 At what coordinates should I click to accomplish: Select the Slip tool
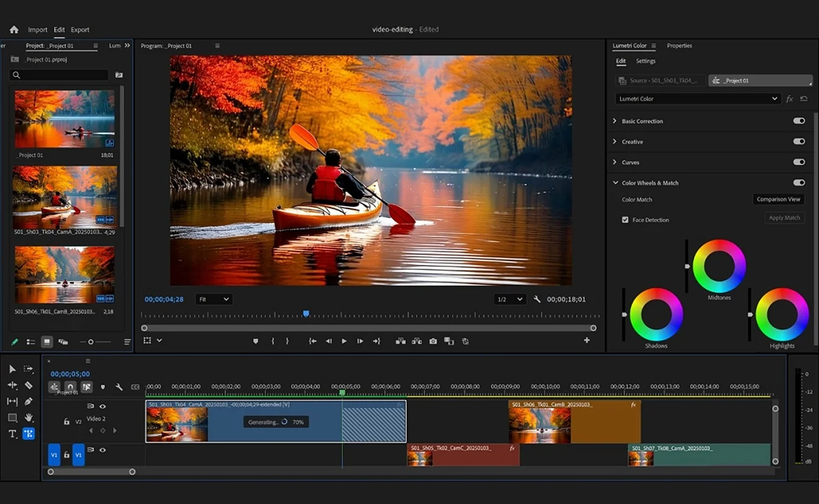[x=12, y=401]
